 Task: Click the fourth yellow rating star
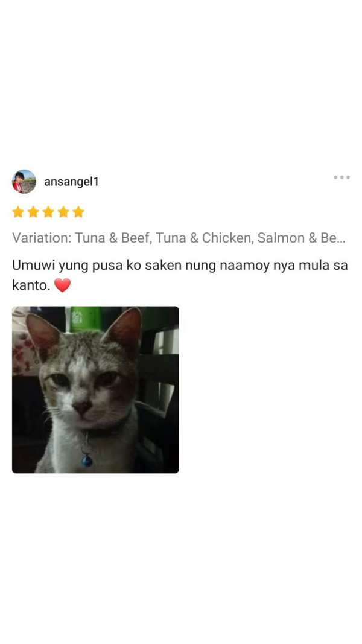[x=63, y=212]
